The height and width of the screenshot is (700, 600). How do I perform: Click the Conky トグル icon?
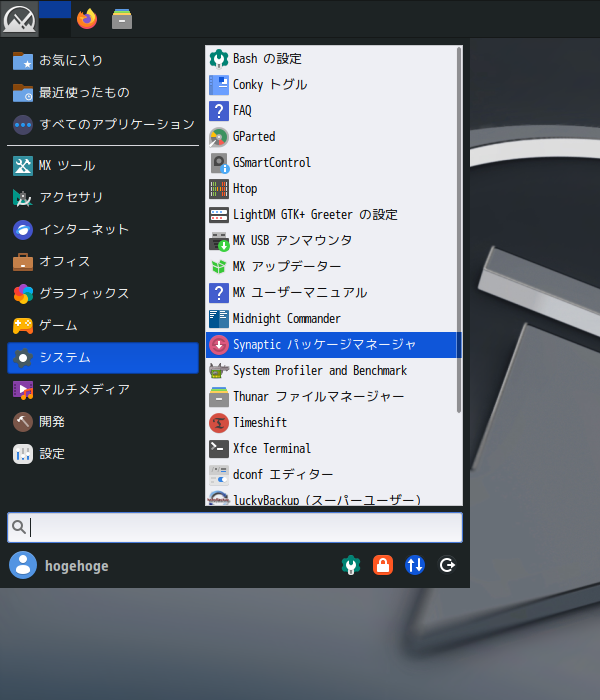coord(219,84)
